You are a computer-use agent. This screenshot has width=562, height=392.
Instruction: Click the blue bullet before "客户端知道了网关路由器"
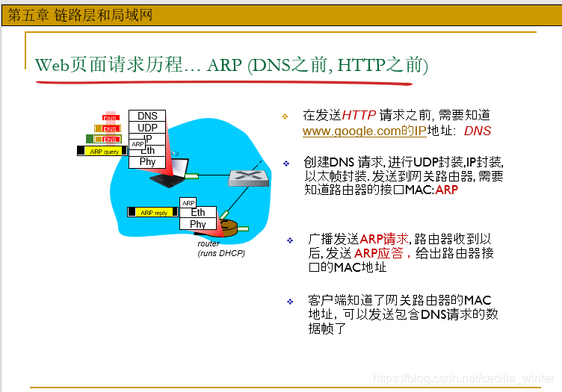290,302
